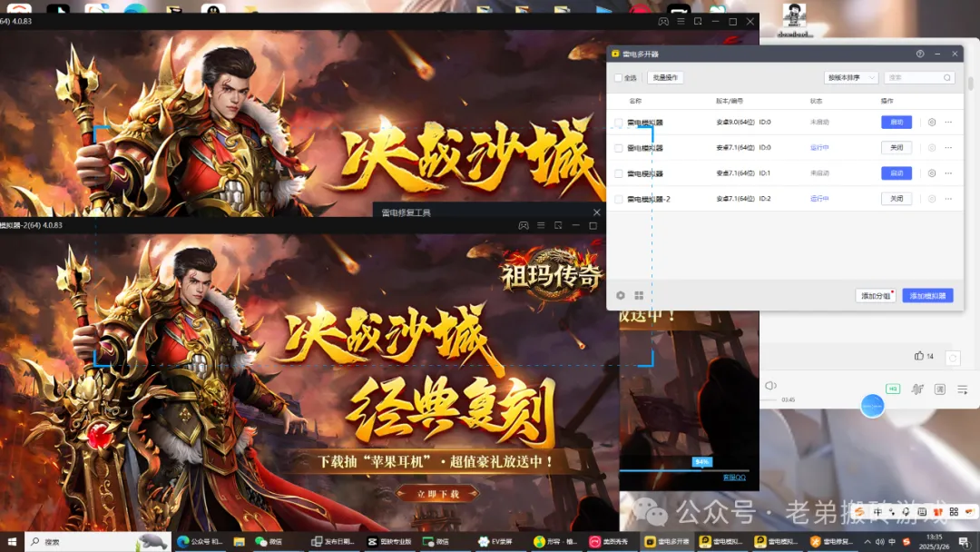
Task: Click refresh icon beside like count
Action: click(x=953, y=358)
